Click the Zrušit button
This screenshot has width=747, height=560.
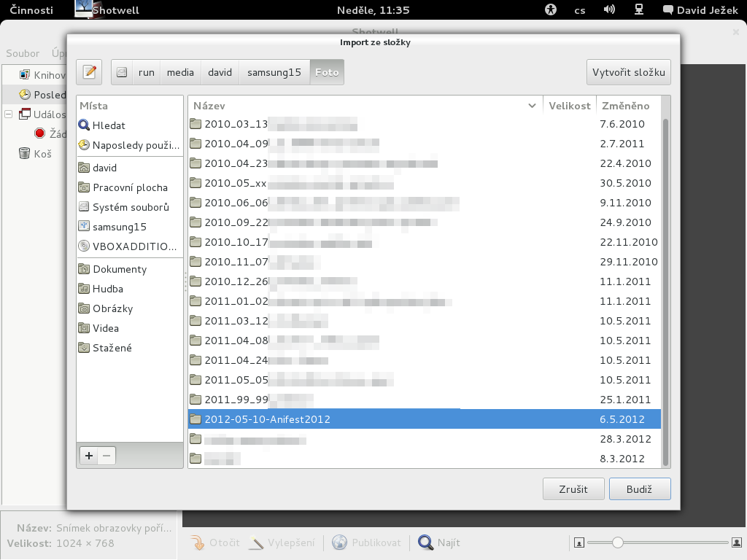pos(573,489)
